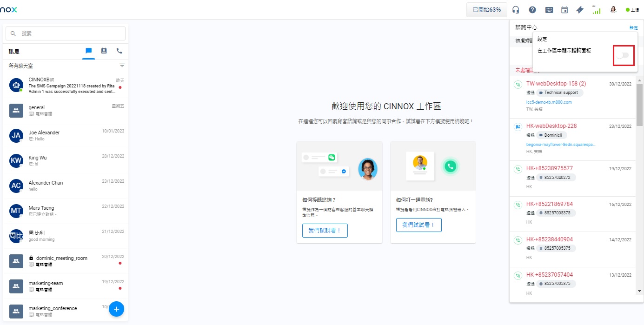The height and width of the screenshot is (325, 644).
Task: Open enquiry HK-+85221869784
Action: [x=550, y=204]
